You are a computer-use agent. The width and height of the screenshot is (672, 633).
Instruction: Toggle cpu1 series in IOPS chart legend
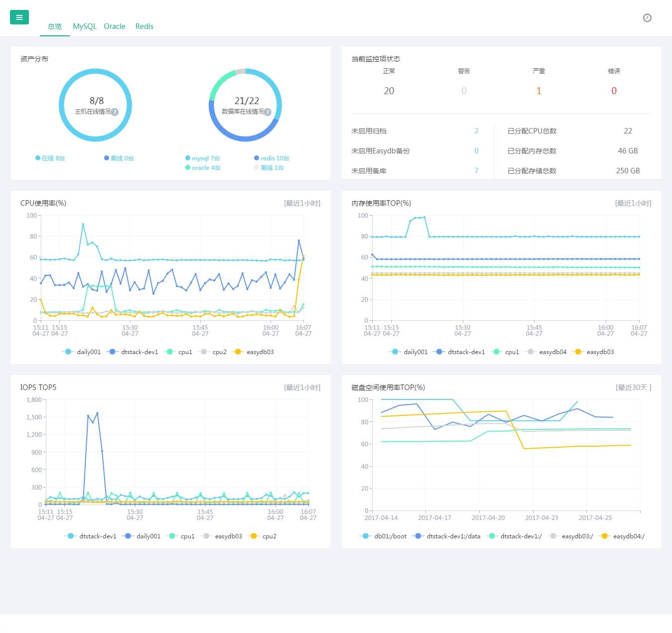pos(180,536)
